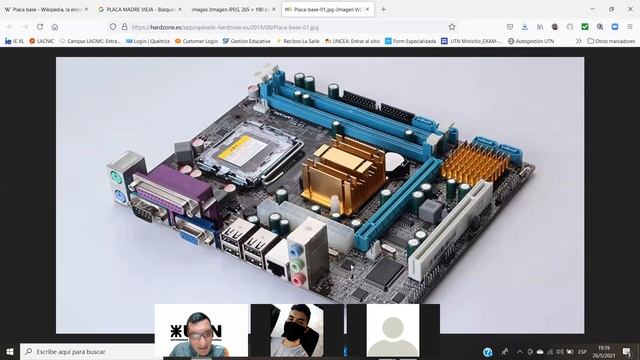This screenshot has height=360, width=640.
Task: Close the PLACA MADRE VIEJA tab
Action: 180,9
